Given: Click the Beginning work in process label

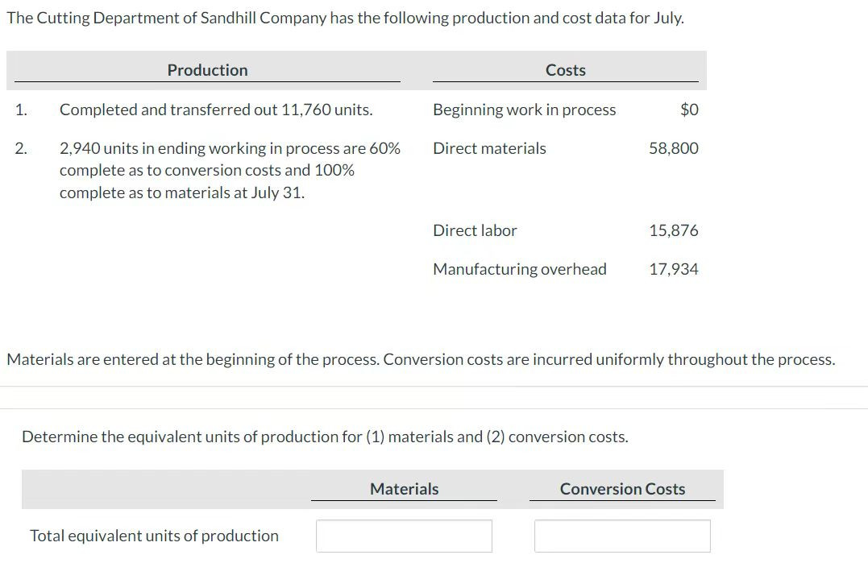Looking at the screenshot, I should 524,110.
